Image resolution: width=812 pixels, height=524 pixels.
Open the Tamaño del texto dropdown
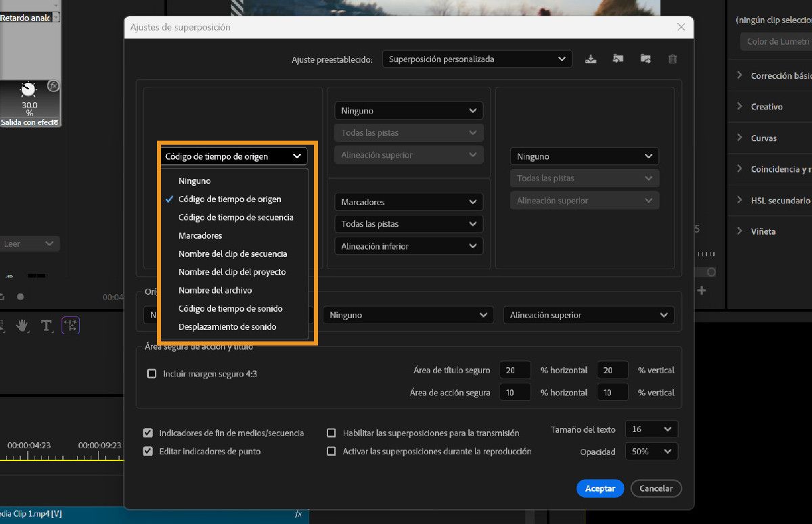click(652, 429)
